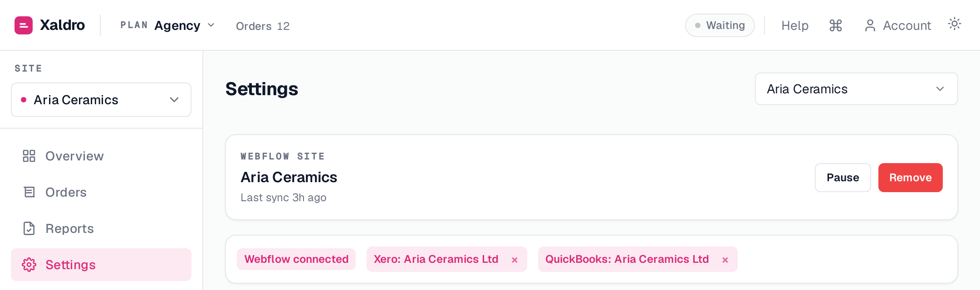Click the Settings gear icon
This screenshot has width=980, height=290.
click(29, 265)
